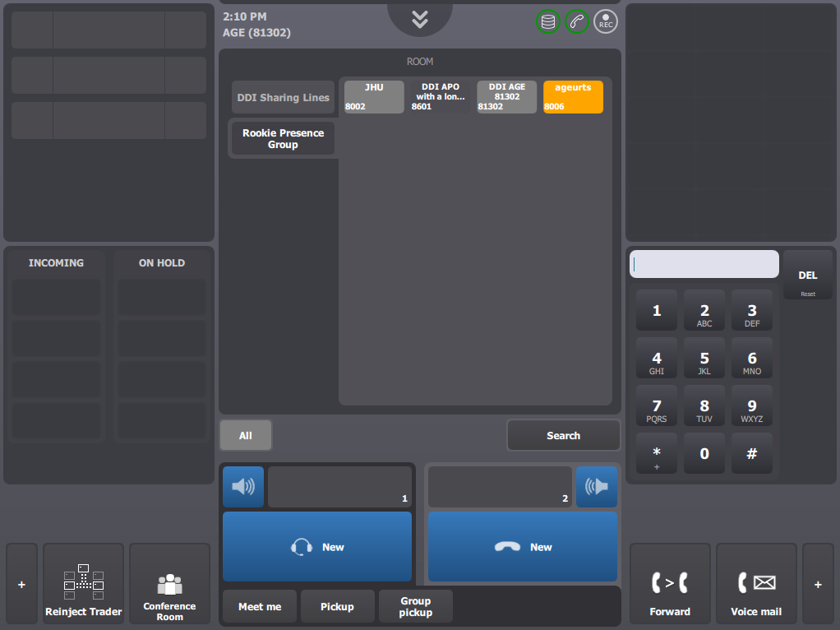Dial digit 7 PQRS on the keypad
The width and height of the screenshot is (840, 630).
(x=657, y=405)
